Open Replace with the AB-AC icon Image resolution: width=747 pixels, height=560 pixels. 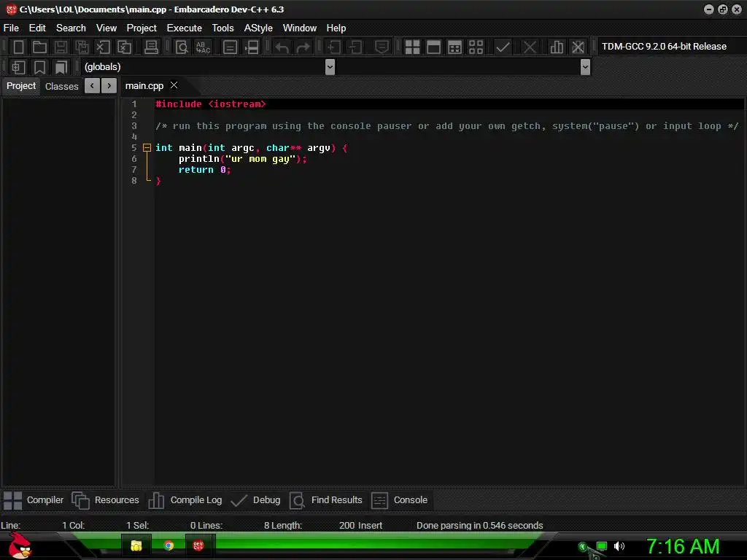(203, 47)
